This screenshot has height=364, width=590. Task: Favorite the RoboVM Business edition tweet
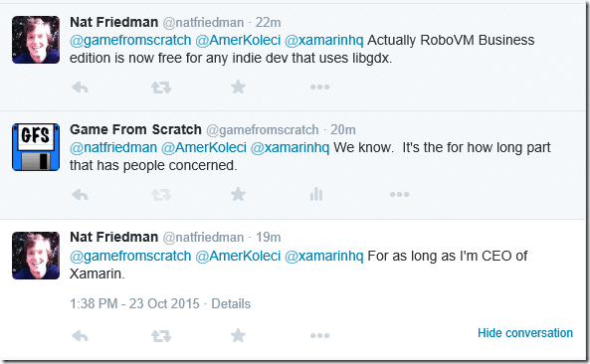[238, 88]
